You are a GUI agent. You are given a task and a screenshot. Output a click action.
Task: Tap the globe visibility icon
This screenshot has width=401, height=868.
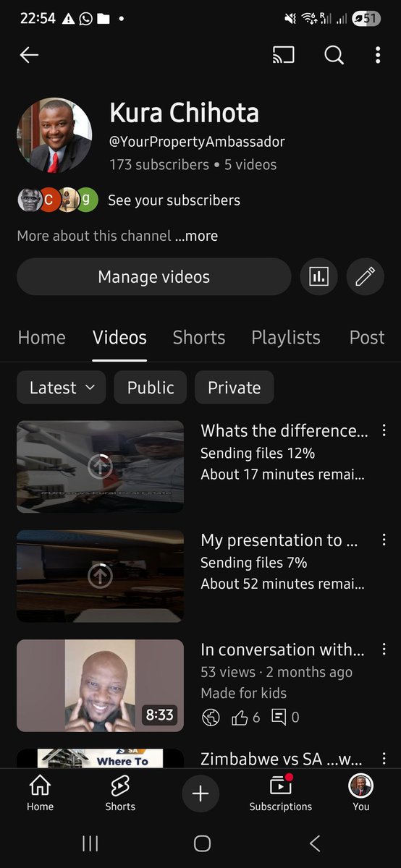[x=211, y=718]
